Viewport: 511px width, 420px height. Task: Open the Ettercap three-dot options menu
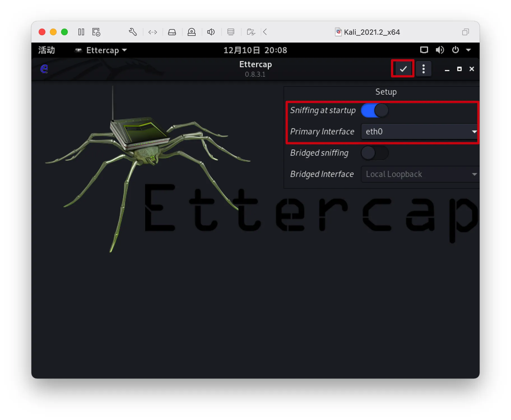(x=423, y=69)
